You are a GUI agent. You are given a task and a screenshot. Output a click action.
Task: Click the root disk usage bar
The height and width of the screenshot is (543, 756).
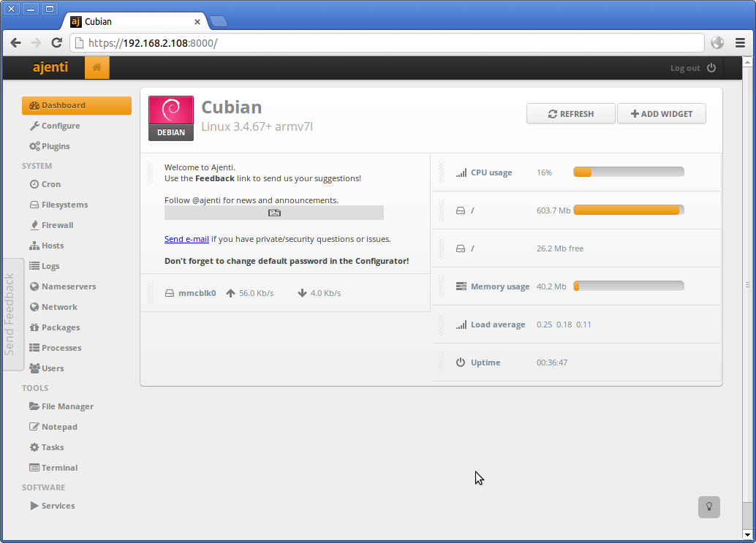(x=629, y=210)
